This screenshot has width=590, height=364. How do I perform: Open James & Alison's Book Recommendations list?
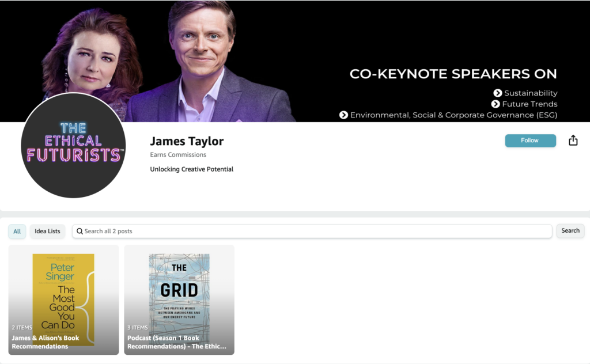tap(63, 299)
